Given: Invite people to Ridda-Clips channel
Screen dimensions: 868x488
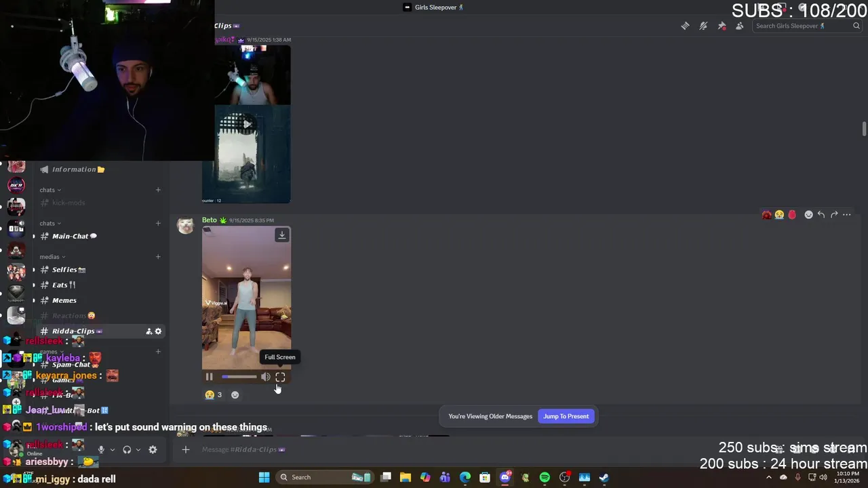Looking at the screenshot, I should click(x=149, y=331).
